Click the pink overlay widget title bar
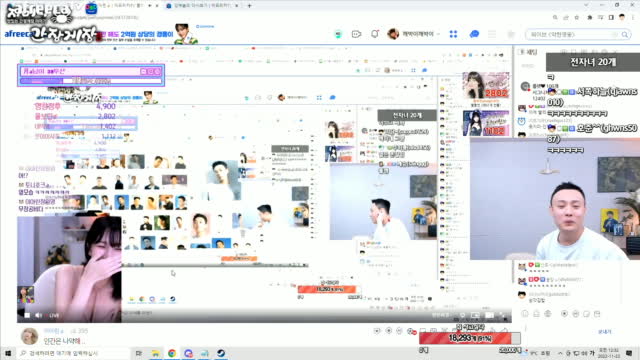The width and height of the screenshot is (640, 360). [91, 71]
